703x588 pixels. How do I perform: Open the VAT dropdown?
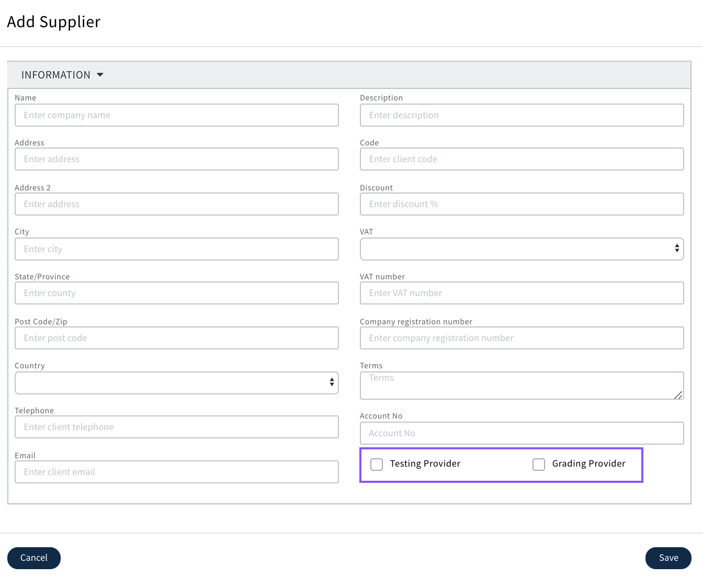521,249
